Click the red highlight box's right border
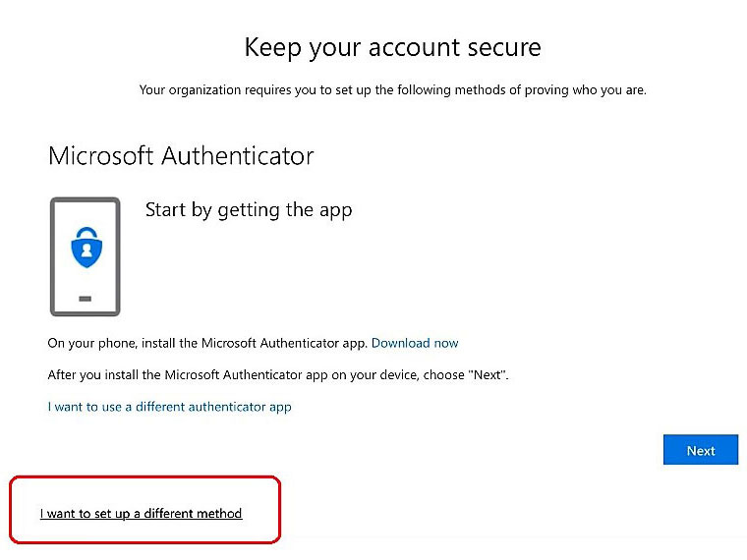The image size is (747, 560). pyautogui.click(x=281, y=509)
